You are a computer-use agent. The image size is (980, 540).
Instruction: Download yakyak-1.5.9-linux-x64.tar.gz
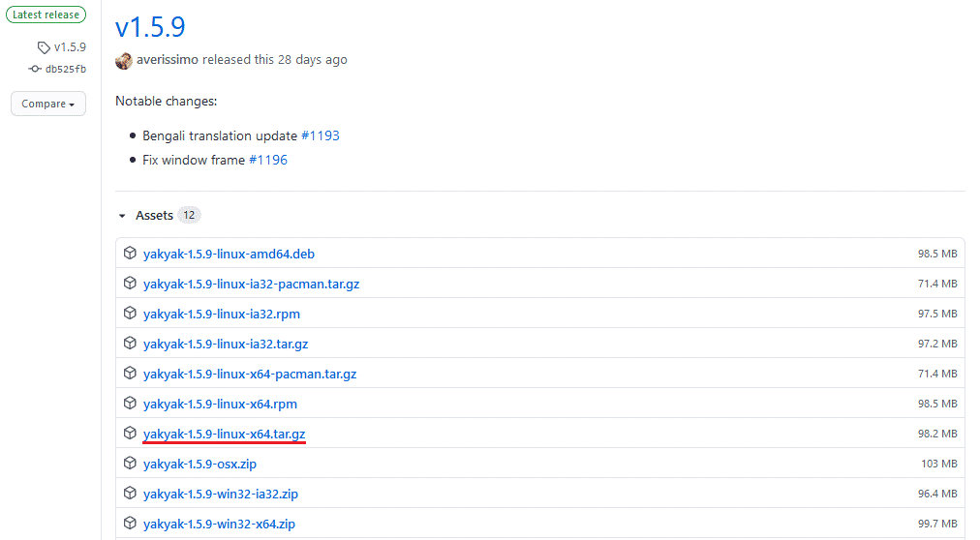(x=225, y=434)
